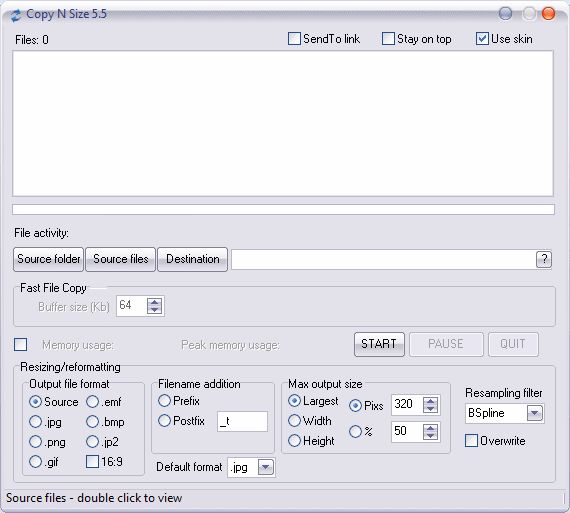The width and height of the screenshot is (570, 513).
Task: Click the Destination button
Action: click(192, 259)
